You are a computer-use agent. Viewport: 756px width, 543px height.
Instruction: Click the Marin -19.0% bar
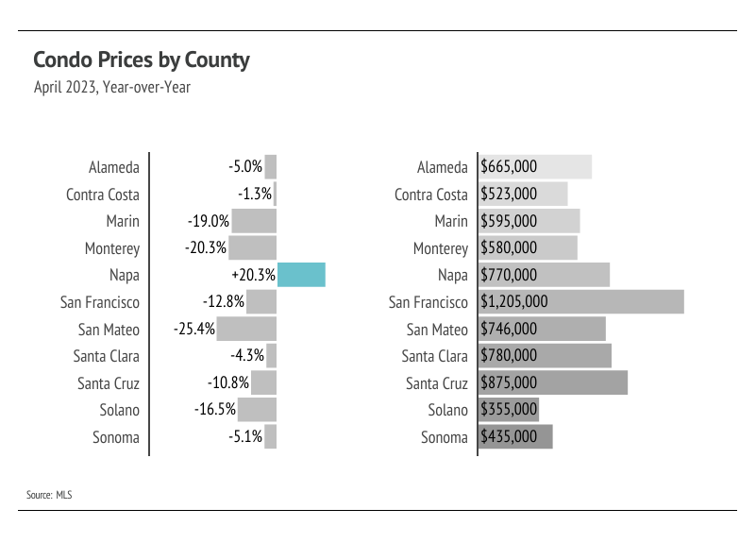(x=254, y=221)
